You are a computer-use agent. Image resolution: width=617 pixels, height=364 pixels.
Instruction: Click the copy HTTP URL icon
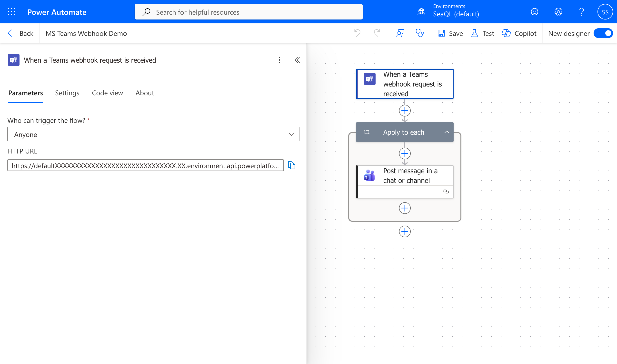click(x=291, y=165)
